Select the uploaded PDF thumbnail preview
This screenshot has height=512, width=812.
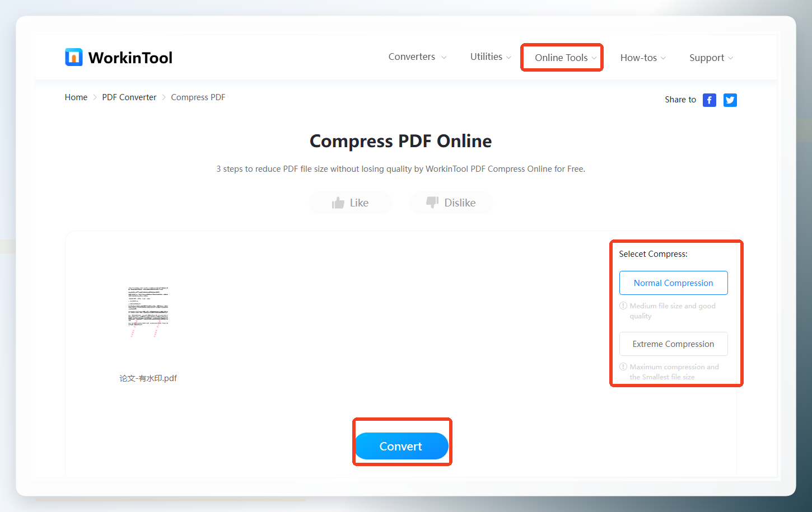[x=148, y=311]
